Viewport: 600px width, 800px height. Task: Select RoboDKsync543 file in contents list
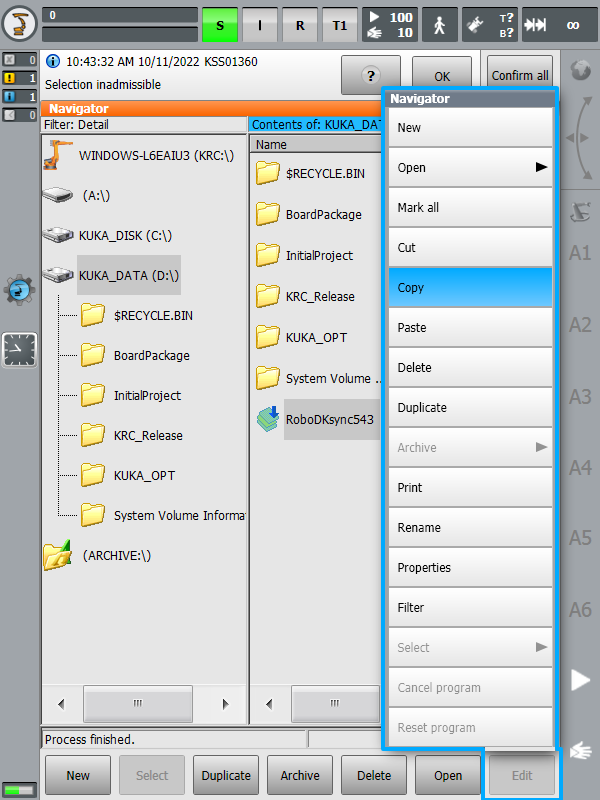[x=317, y=419]
